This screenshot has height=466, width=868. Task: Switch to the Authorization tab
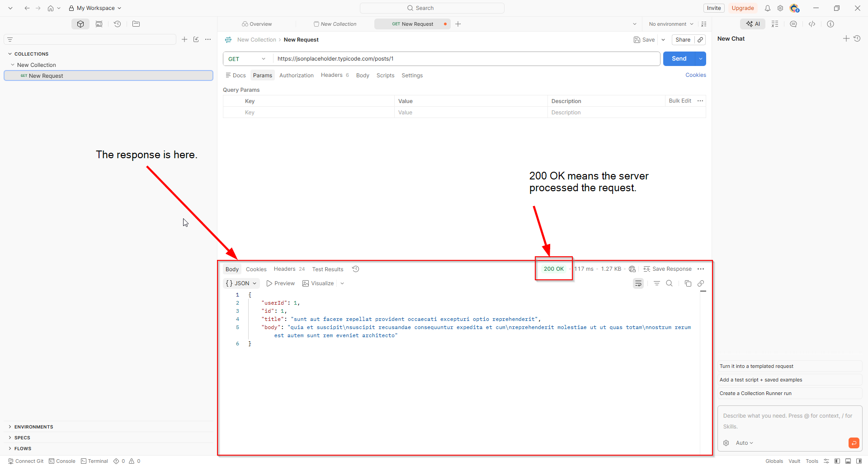pos(297,75)
